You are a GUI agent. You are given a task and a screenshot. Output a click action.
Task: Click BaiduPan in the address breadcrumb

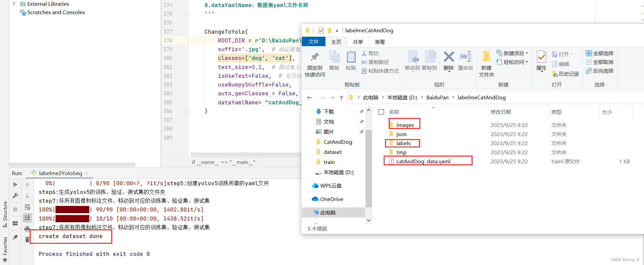pyautogui.click(x=438, y=97)
